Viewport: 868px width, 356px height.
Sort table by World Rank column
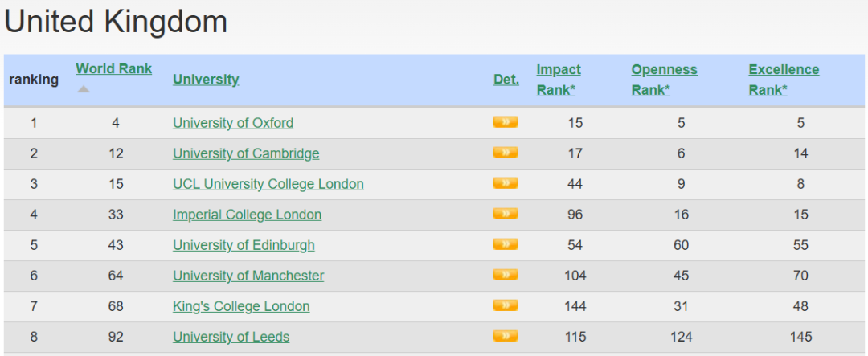pyautogui.click(x=113, y=69)
